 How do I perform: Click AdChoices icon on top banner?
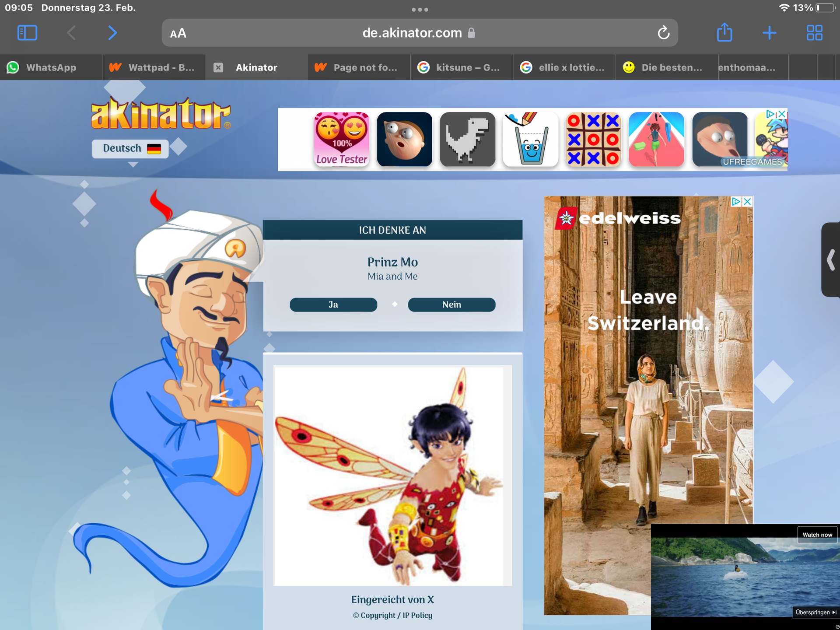(x=771, y=114)
